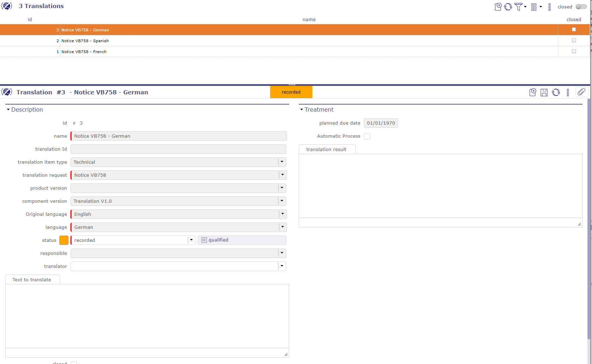Check the Automatic Process checkbox
Screen dimensions: 592x364
pyautogui.click(x=367, y=136)
